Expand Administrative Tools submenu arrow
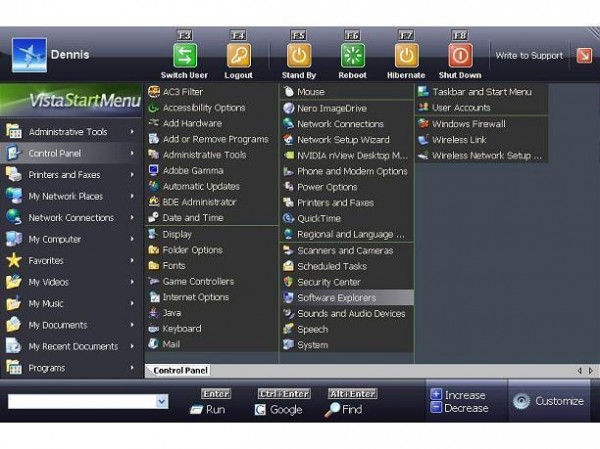Screen dimensions: 600x449 [132, 131]
